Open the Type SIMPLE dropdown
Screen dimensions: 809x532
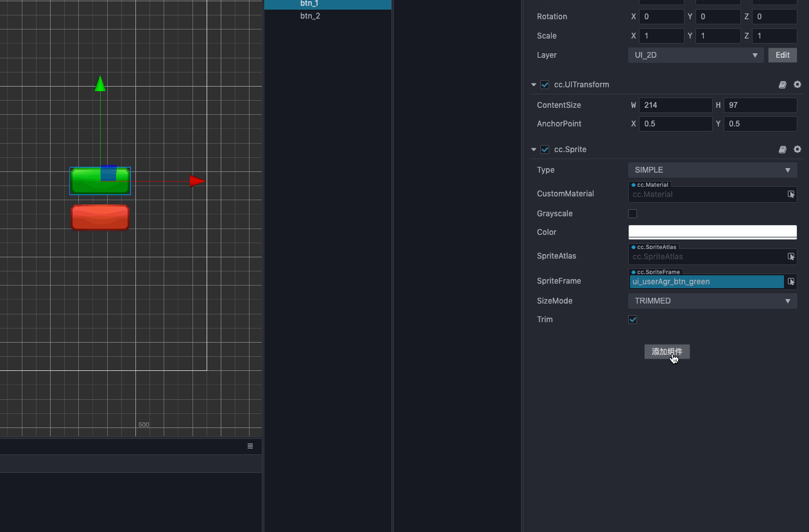pyautogui.click(x=712, y=170)
